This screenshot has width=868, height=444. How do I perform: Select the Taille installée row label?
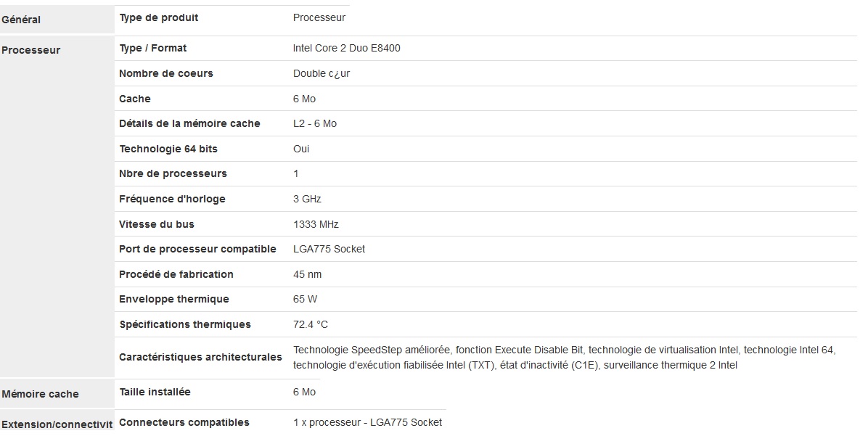pos(155,392)
